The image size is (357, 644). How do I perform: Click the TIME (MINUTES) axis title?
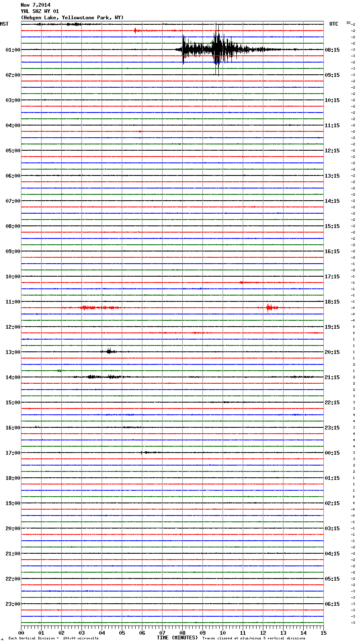177,638
